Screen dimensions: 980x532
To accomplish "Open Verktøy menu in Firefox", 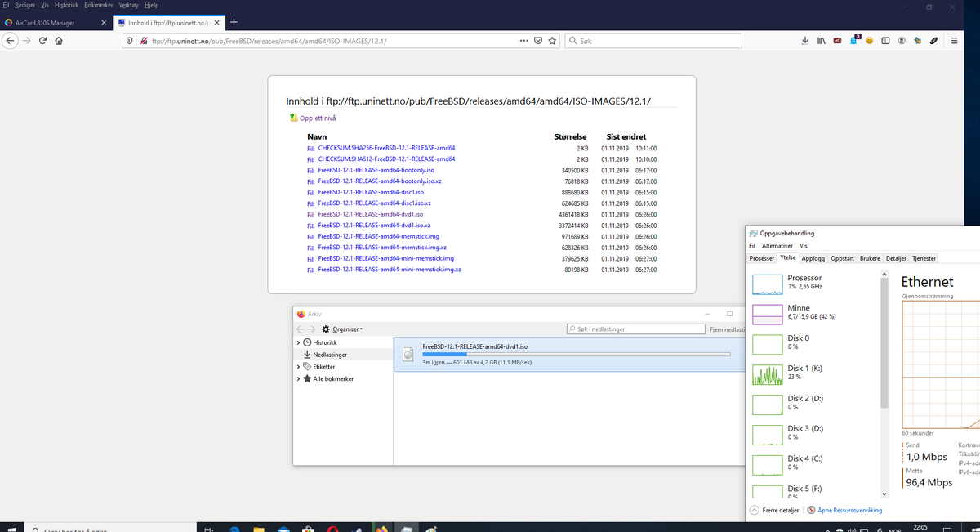I will 129,5.
